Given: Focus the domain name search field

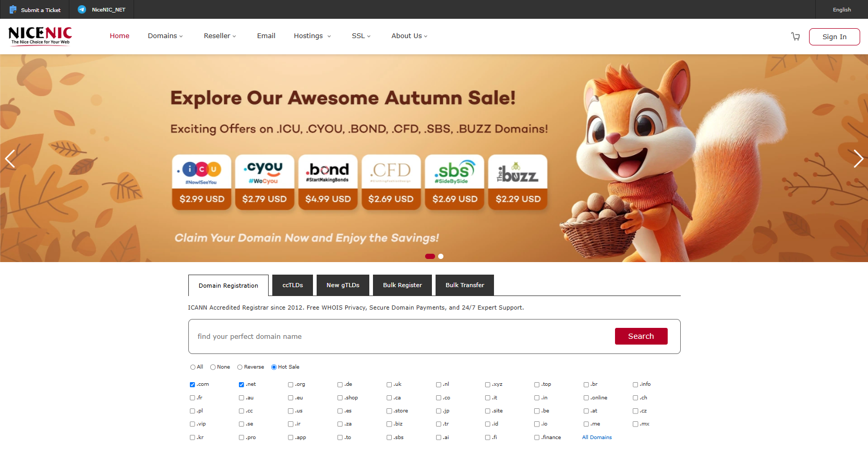Looking at the screenshot, I should click(x=402, y=336).
